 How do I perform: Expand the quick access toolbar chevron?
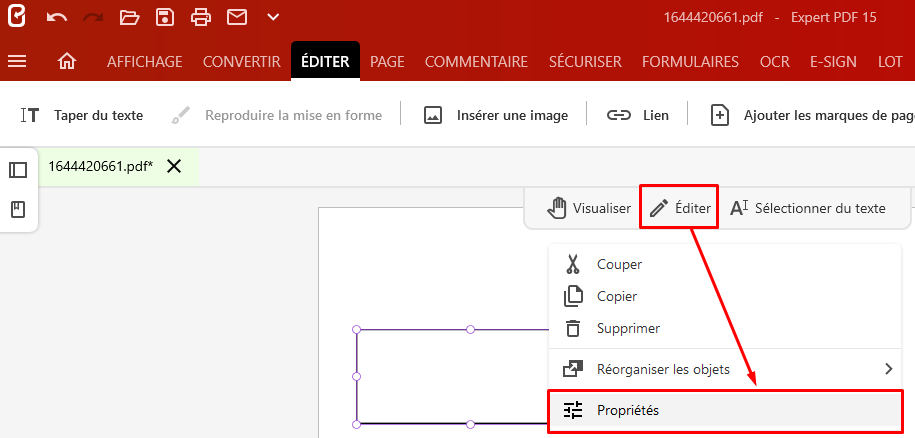click(x=273, y=17)
